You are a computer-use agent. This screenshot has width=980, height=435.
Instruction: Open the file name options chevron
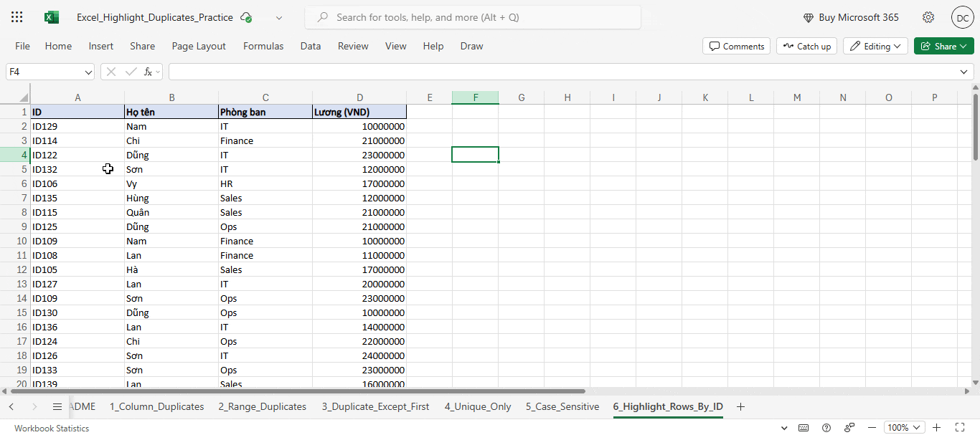pyautogui.click(x=279, y=17)
